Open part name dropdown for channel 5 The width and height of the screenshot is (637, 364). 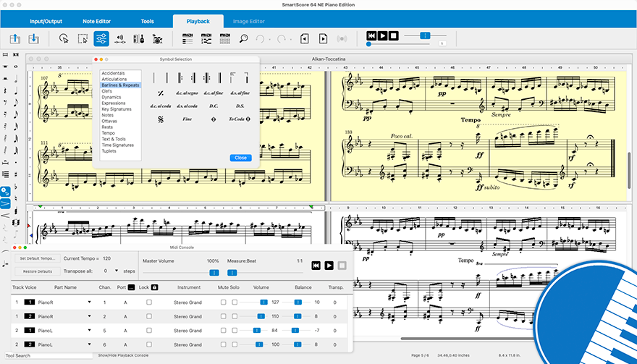[x=89, y=330]
